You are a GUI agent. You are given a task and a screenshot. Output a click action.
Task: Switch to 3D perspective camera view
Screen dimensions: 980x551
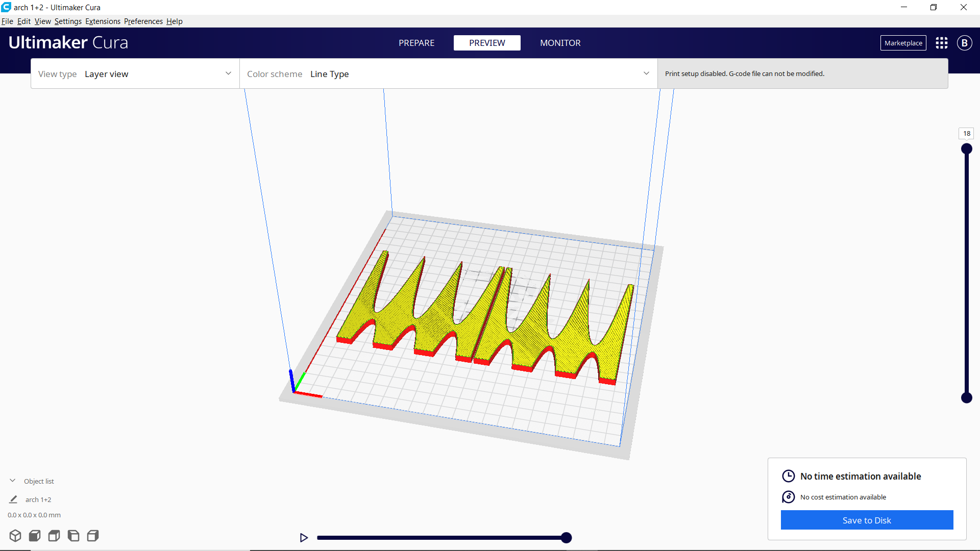[15, 536]
